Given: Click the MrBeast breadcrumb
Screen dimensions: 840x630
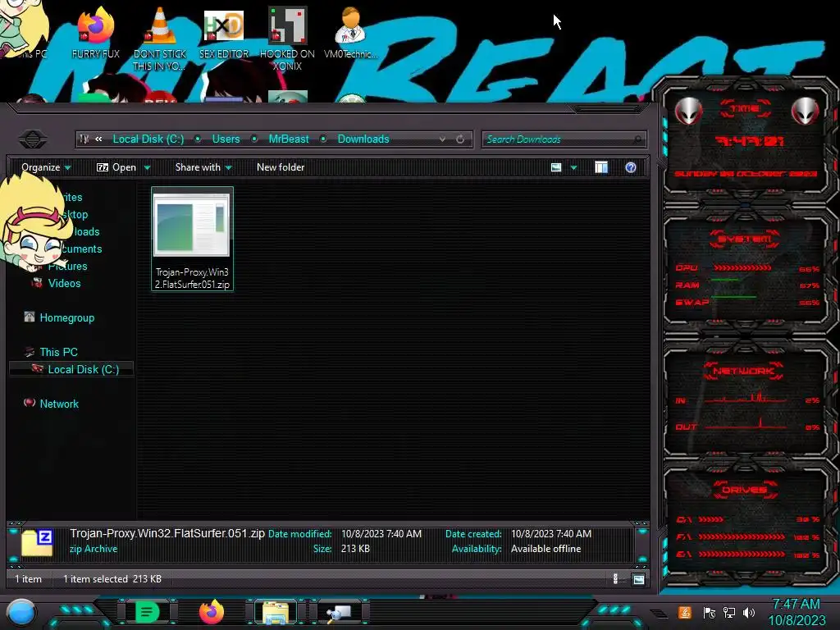Looking at the screenshot, I should click(289, 139).
